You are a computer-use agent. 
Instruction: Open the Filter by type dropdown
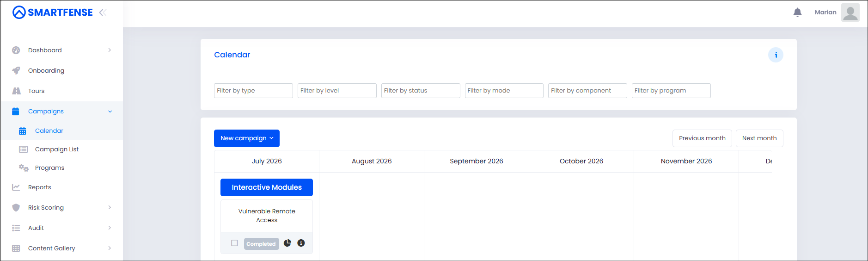[253, 91]
